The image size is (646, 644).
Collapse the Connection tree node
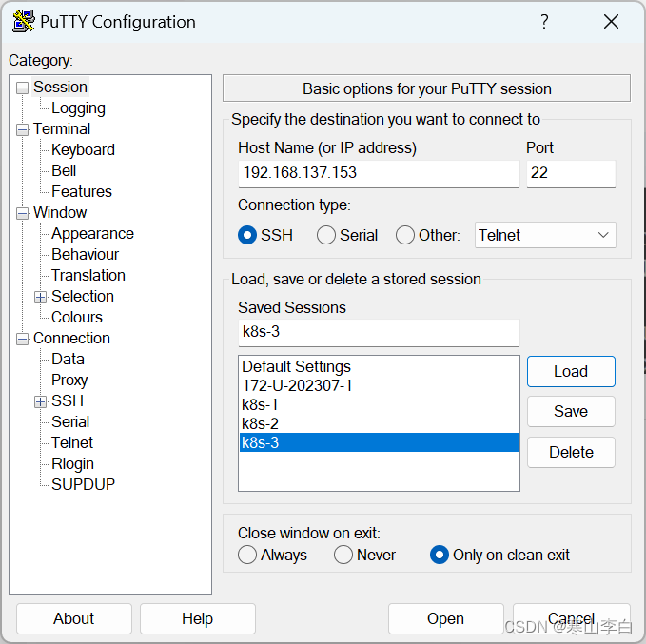pyautogui.click(x=22, y=339)
